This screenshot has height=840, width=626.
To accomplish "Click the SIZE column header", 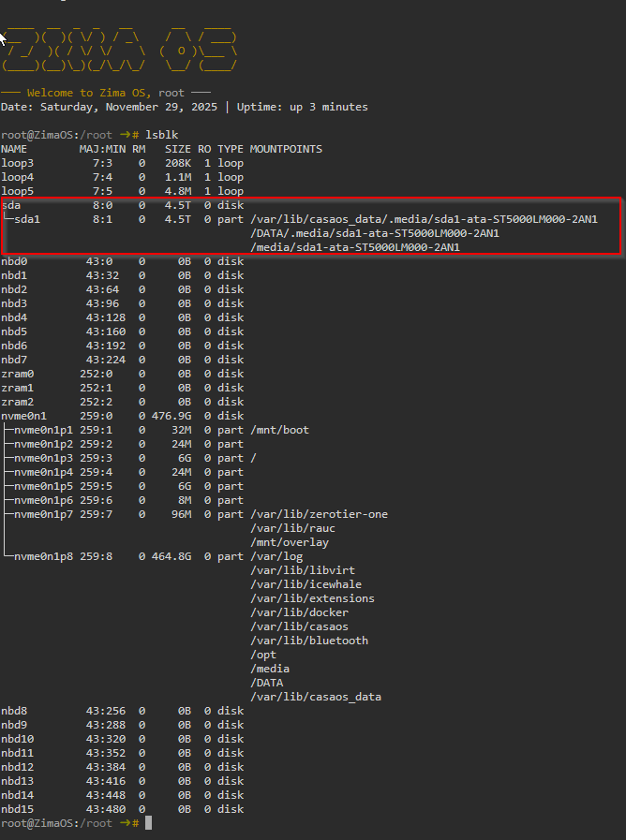I will pyautogui.click(x=177, y=149).
